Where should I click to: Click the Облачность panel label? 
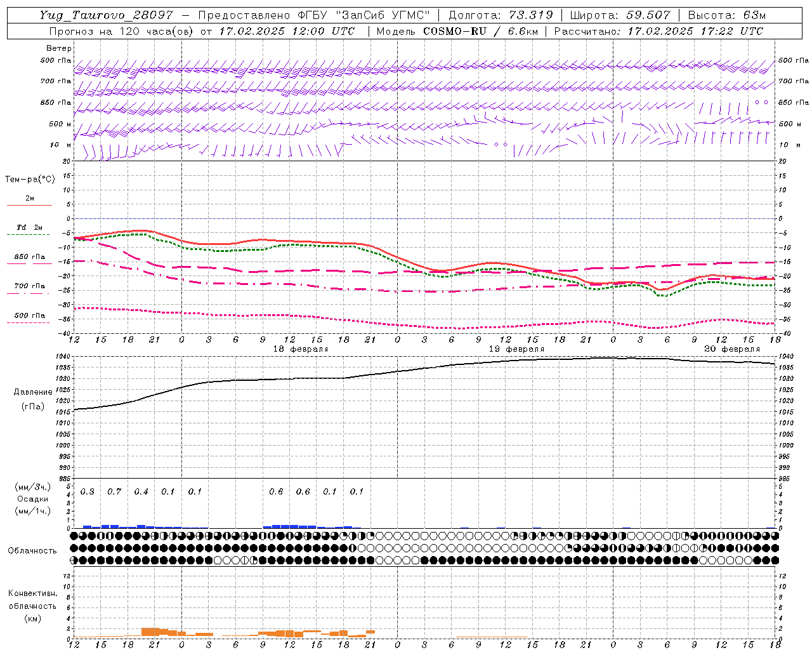pyautogui.click(x=32, y=550)
